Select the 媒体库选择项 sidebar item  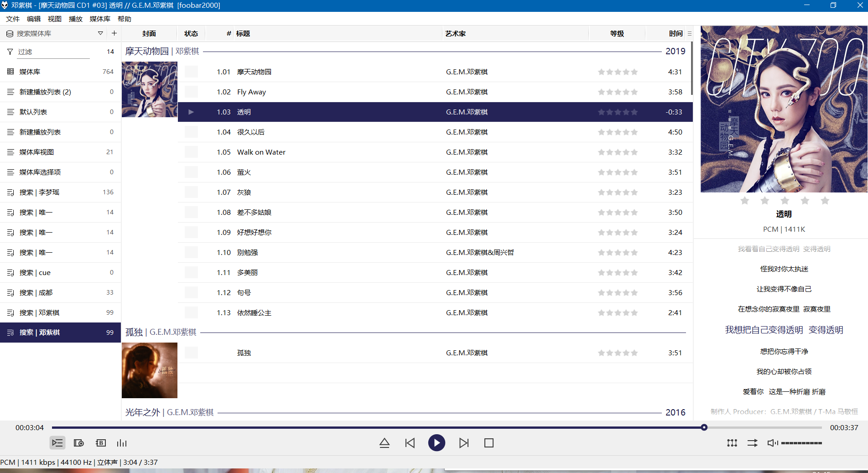coord(60,172)
